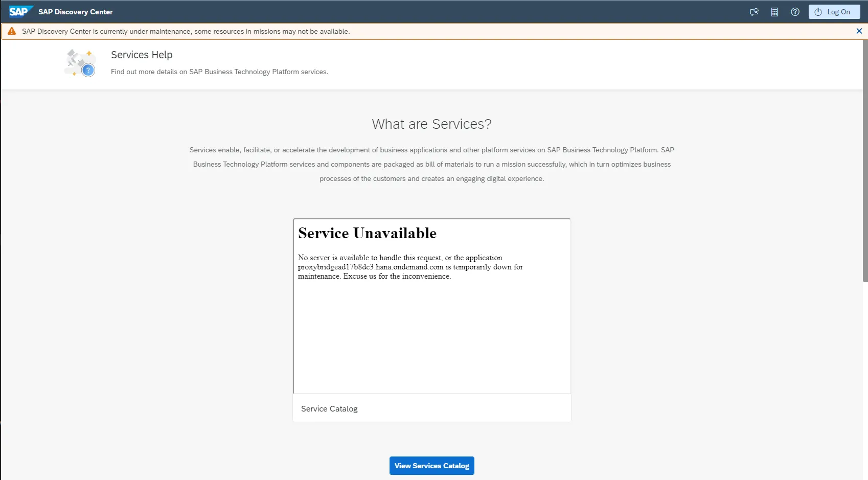Click the What are Services? heading
The width and height of the screenshot is (868, 480).
(x=431, y=124)
